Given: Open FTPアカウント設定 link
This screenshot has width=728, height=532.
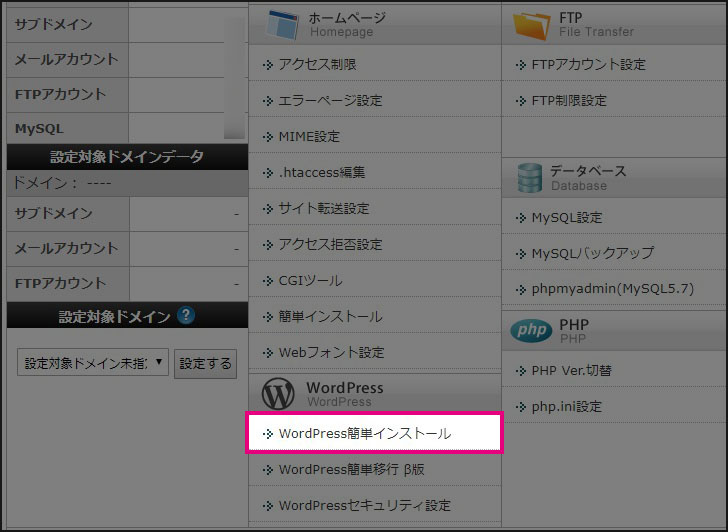Looking at the screenshot, I should tap(589, 64).
